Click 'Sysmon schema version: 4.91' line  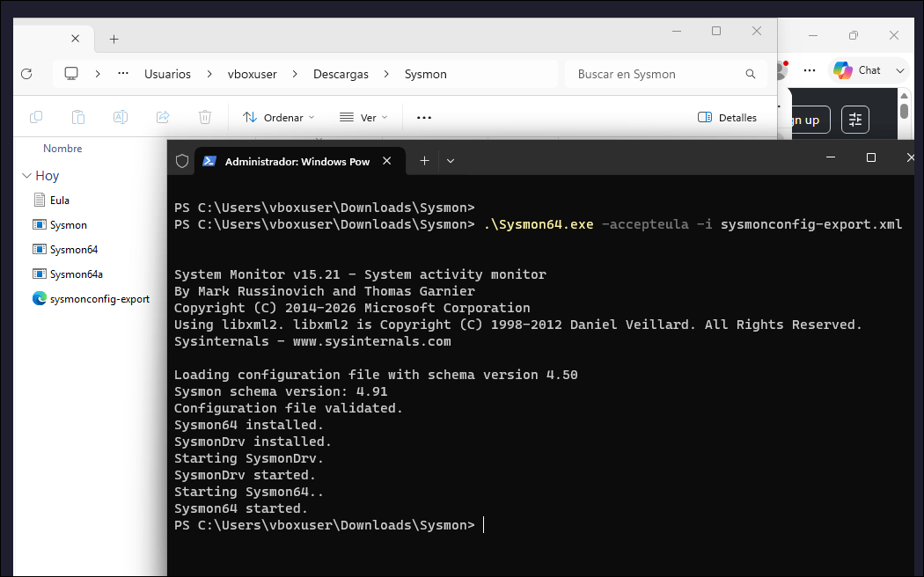(281, 391)
